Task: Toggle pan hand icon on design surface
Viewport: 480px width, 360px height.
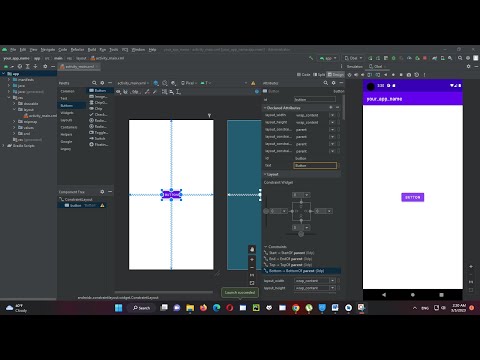Action: pos(252,249)
